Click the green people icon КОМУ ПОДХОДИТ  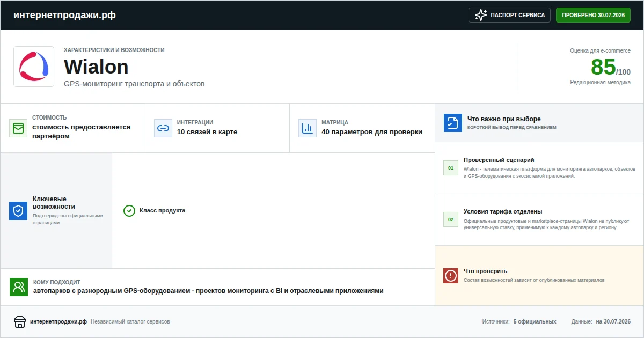(x=19, y=287)
